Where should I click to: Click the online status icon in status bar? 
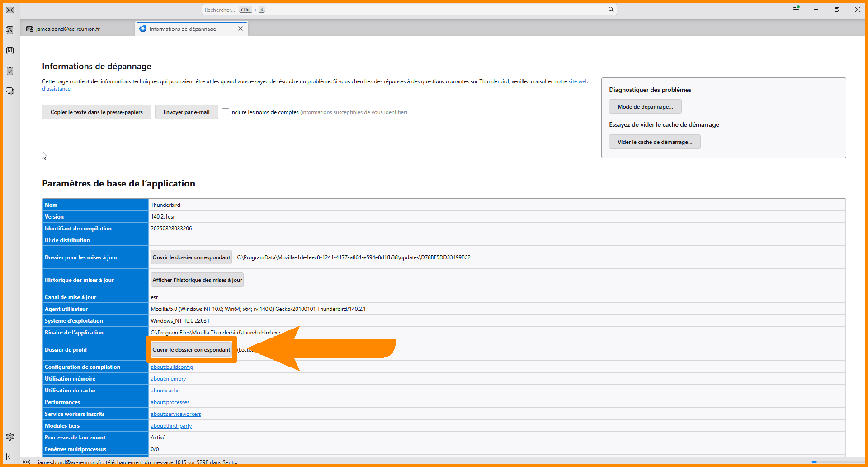point(27,462)
